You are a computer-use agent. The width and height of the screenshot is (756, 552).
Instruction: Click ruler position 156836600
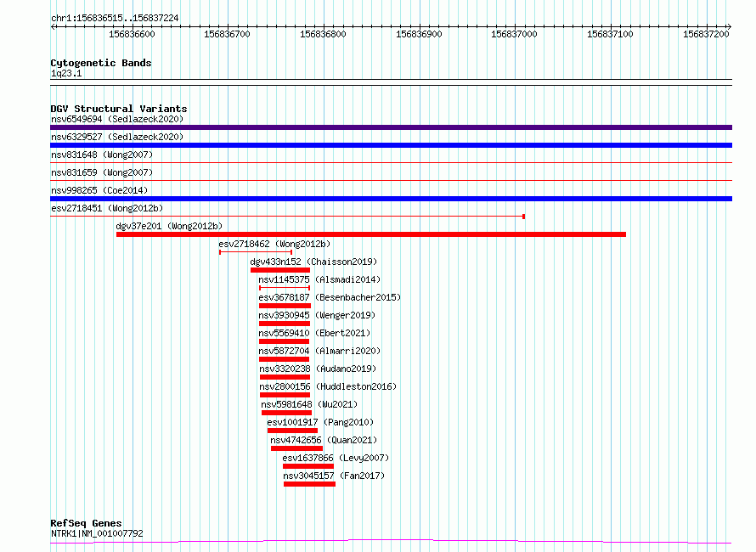click(x=133, y=34)
